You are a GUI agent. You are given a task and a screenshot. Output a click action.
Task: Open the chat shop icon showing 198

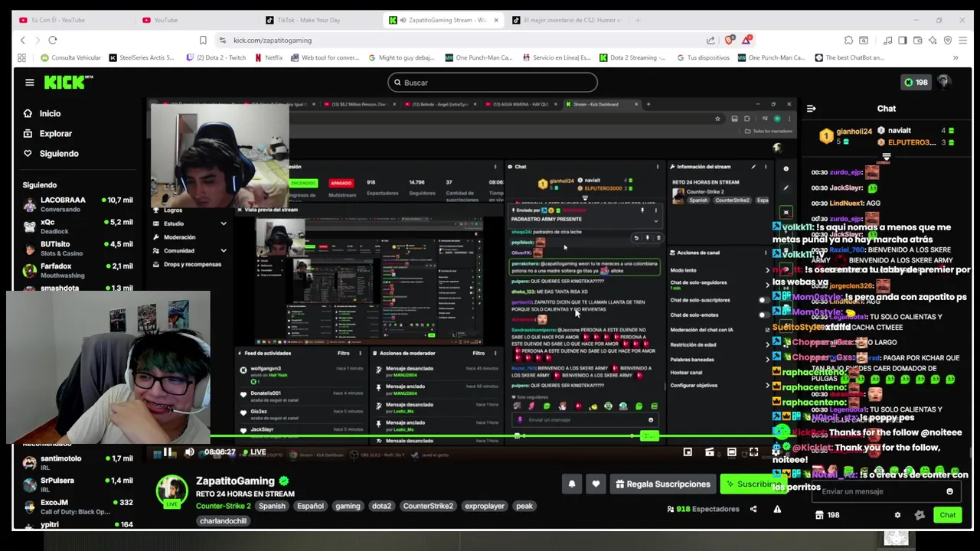pos(828,515)
